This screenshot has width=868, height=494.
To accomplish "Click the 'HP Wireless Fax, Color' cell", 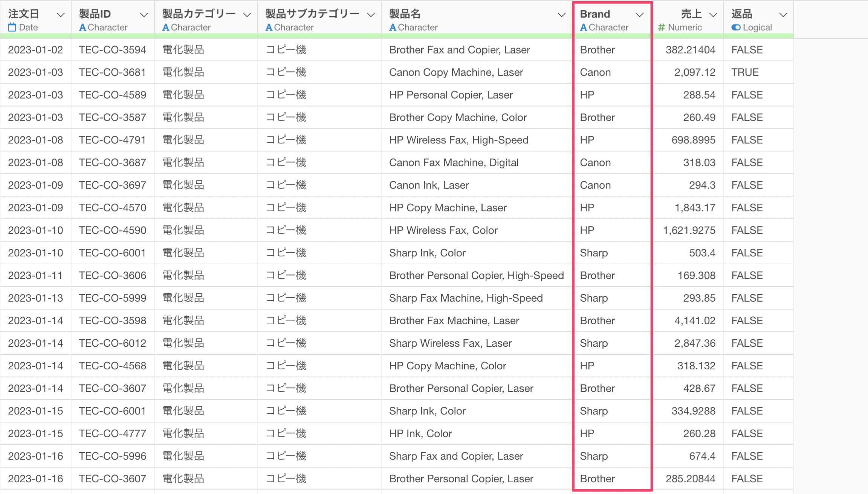I will tap(477, 230).
